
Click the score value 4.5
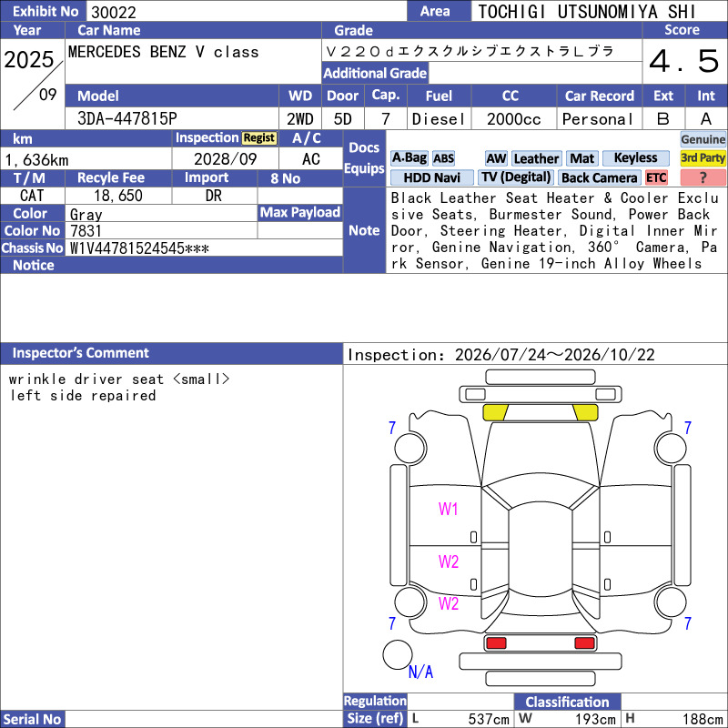(684, 61)
